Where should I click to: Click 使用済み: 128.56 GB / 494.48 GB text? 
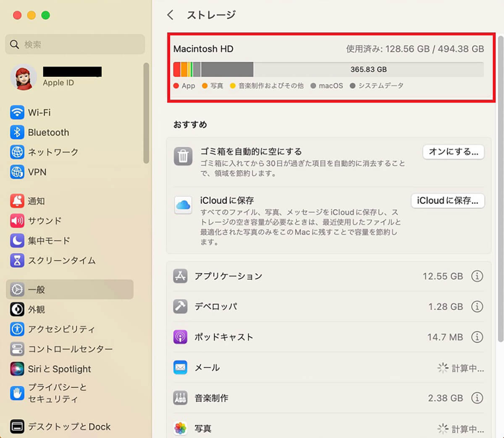(x=415, y=49)
